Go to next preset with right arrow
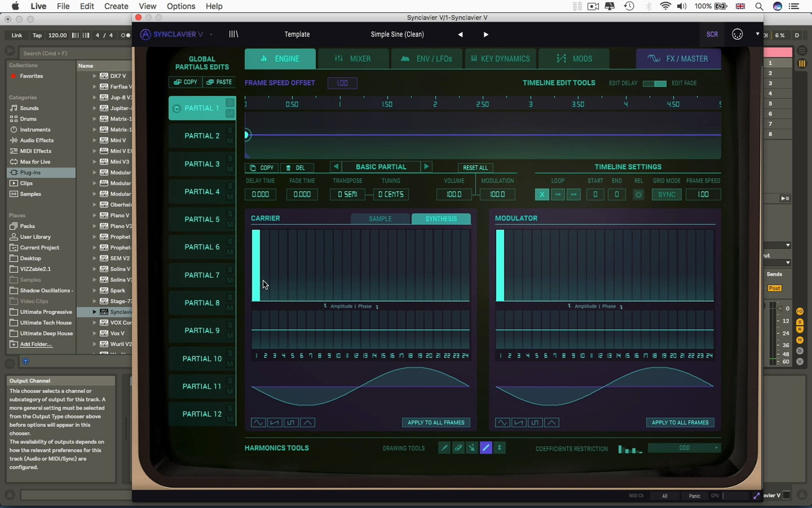The image size is (812, 508). (x=486, y=35)
